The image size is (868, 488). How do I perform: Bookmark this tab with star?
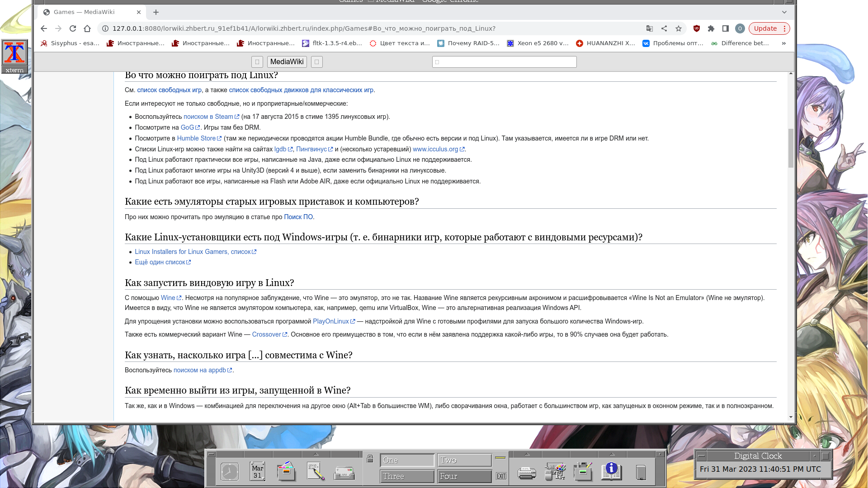pyautogui.click(x=679, y=28)
